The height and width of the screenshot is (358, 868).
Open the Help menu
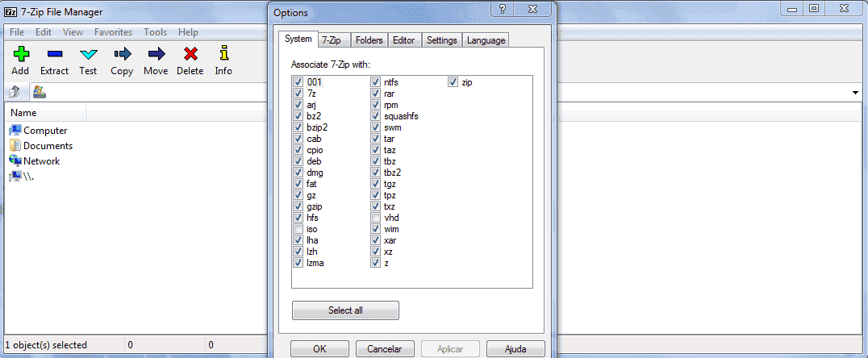(x=188, y=32)
